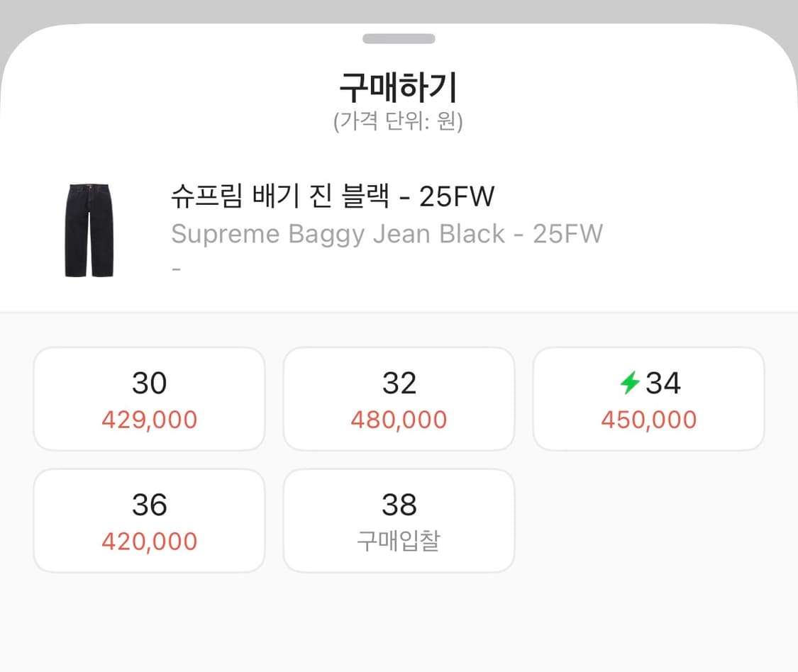Click the green lightning express delivery icon on size 34

click(633, 383)
